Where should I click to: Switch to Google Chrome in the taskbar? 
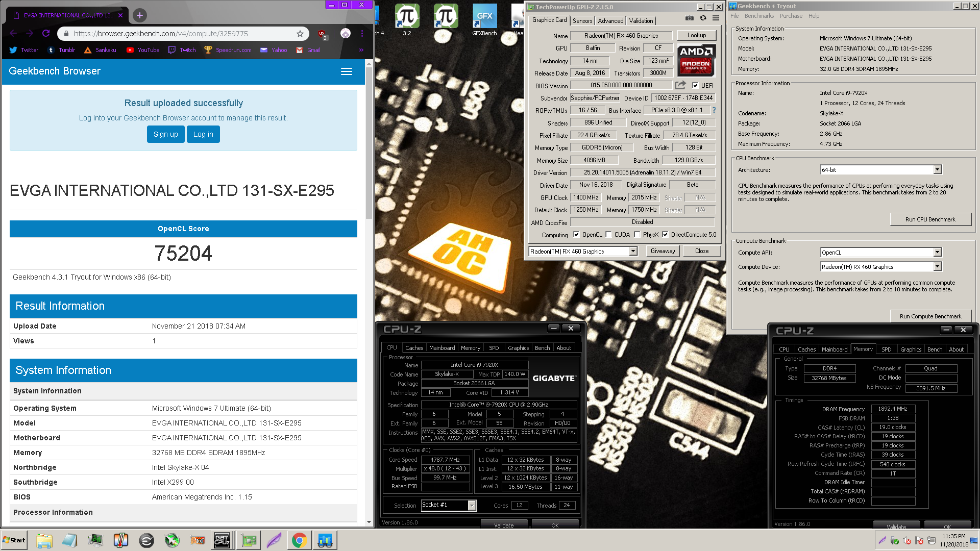pyautogui.click(x=300, y=540)
